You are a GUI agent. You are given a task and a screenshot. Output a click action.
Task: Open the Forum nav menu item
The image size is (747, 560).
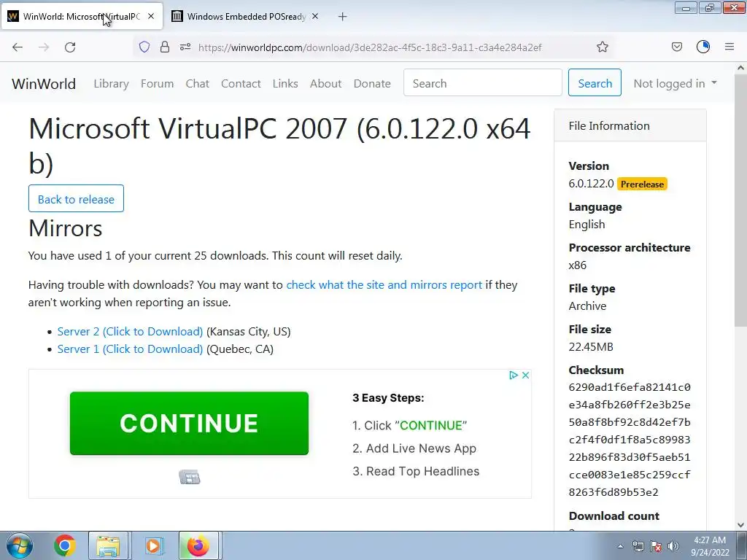coord(158,83)
